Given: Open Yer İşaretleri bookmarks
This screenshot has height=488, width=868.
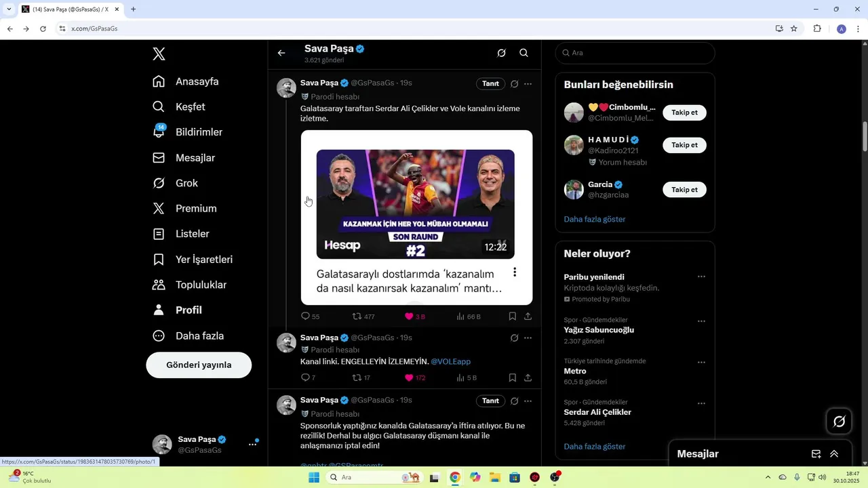Looking at the screenshot, I should pos(193,260).
